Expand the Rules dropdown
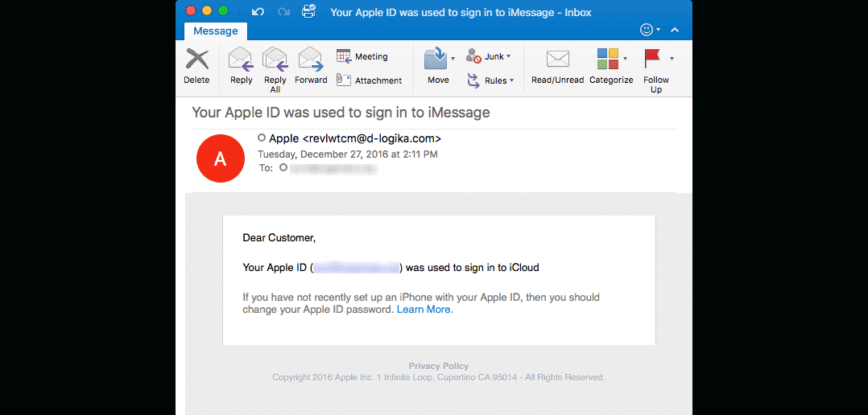This screenshot has height=415, width=868. click(x=511, y=80)
